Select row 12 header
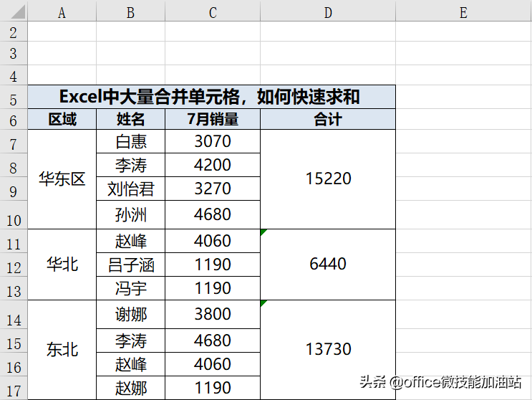Screen dimensions: 532x400 click(14, 265)
